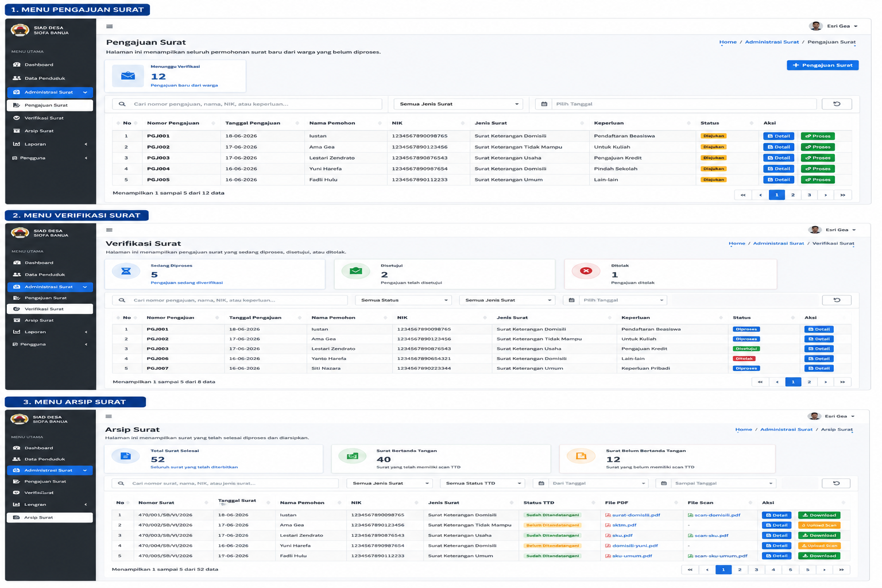Expand Esri Gea user menu in first panel

click(x=833, y=26)
